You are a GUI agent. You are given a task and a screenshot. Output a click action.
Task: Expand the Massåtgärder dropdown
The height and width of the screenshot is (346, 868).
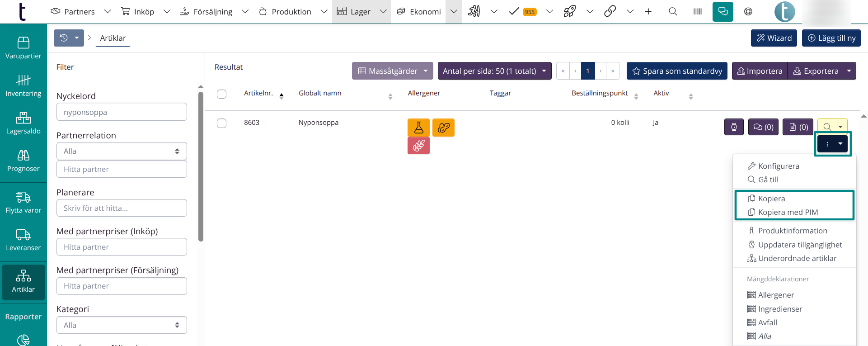392,71
